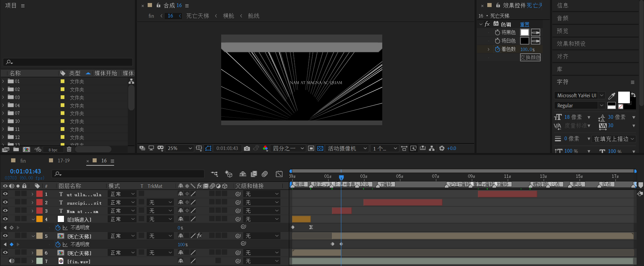Image resolution: width=644 pixels, height=266 pixels.
Task: Expand the 01 folder in Project panel
Action: tap(3, 81)
